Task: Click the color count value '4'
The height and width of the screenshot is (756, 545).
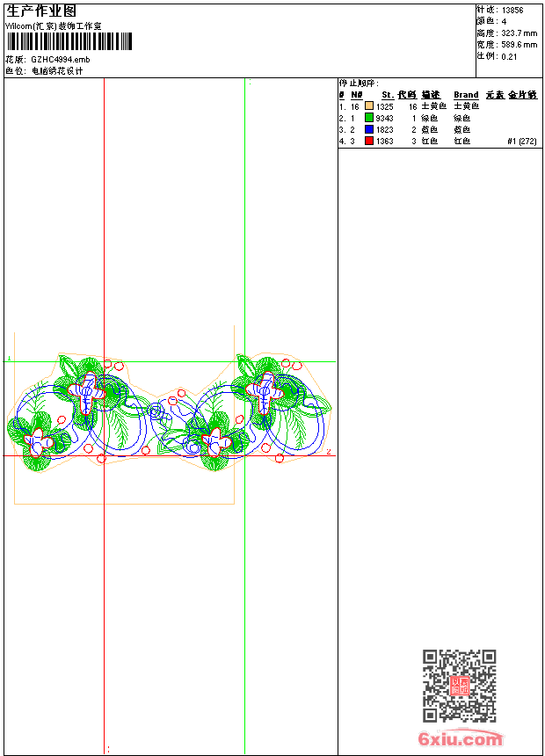Action: coord(504,22)
